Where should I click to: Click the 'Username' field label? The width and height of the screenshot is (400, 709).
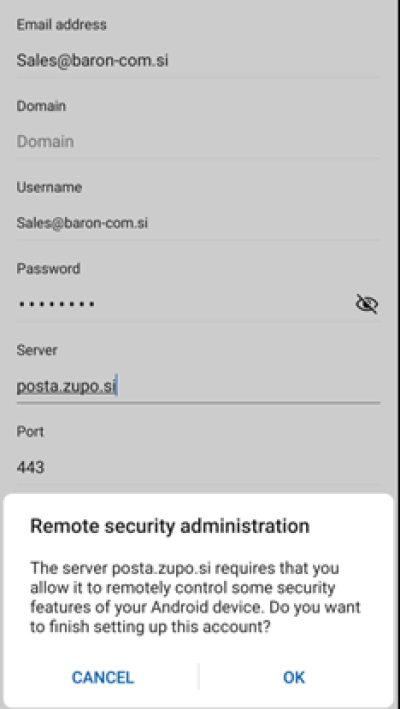pos(49,187)
